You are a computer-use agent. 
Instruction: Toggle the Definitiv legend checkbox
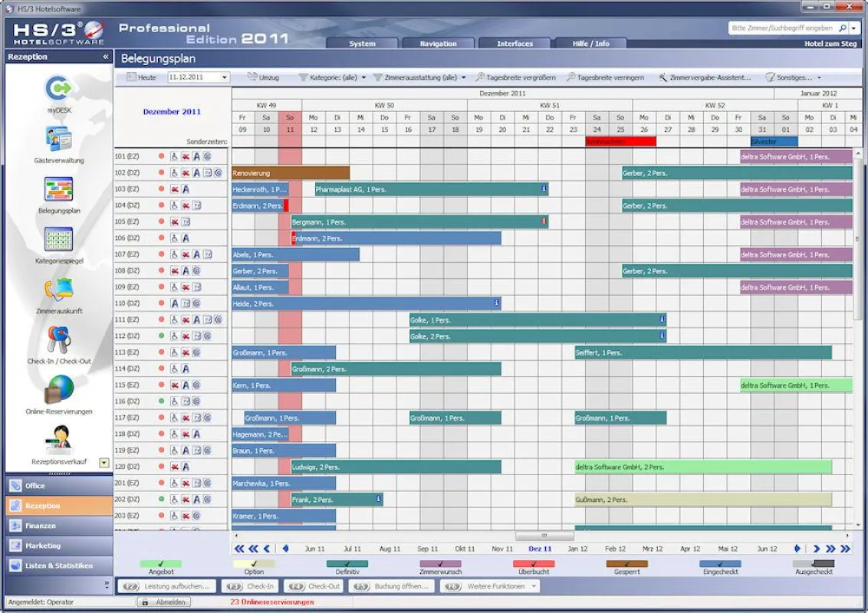tap(347, 564)
